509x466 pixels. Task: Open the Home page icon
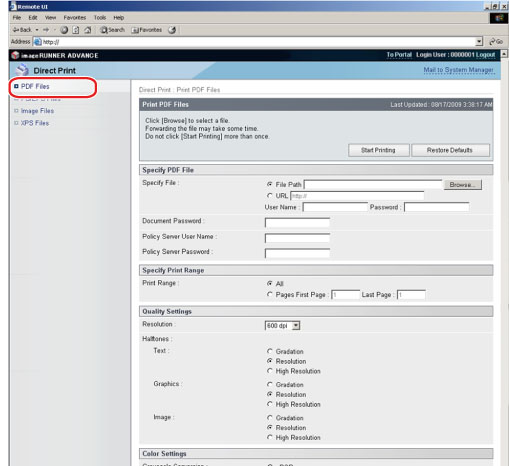[x=88, y=30]
